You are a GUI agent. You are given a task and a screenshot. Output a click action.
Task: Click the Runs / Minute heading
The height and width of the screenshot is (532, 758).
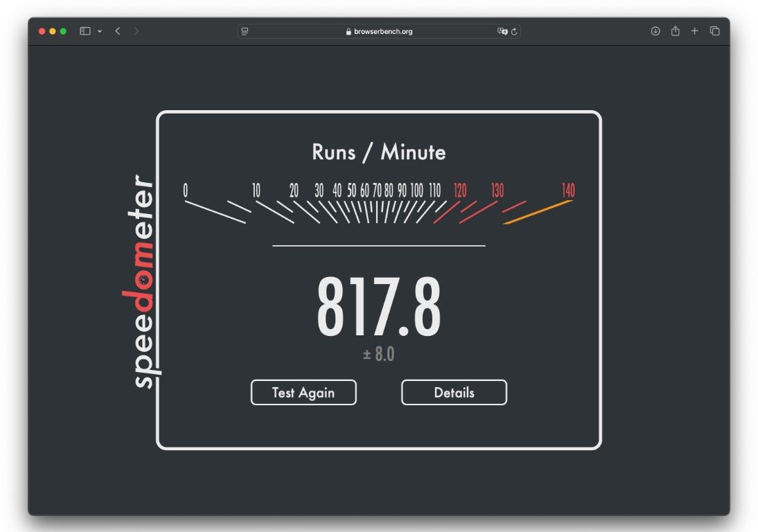pyautogui.click(x=379, y=152)
